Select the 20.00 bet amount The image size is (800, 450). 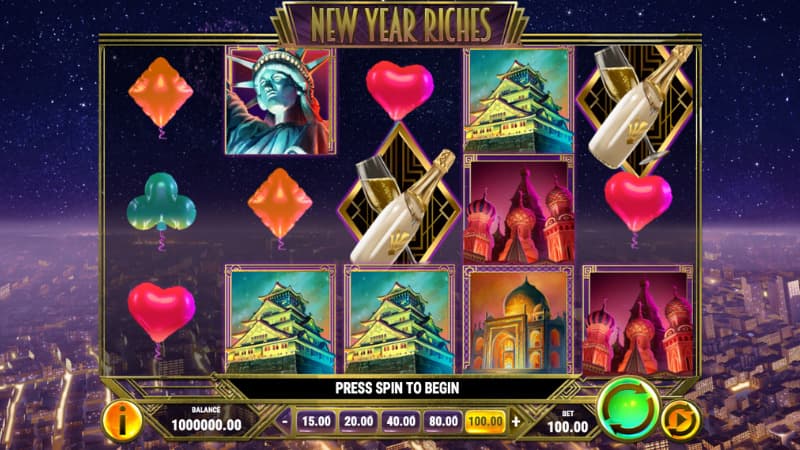358,421
